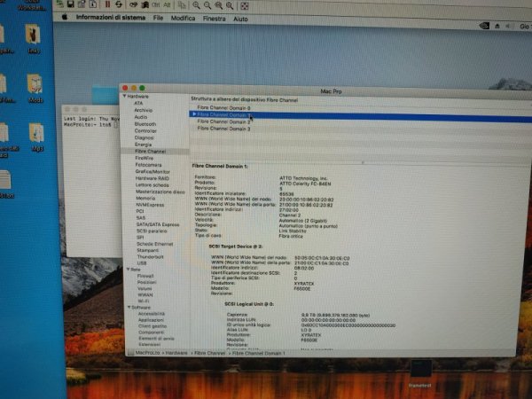This screenshot has height=399, width=532.
Task: Select Wi-Fi under Rete
Action: pyautogui.click(x=144, y=301)
